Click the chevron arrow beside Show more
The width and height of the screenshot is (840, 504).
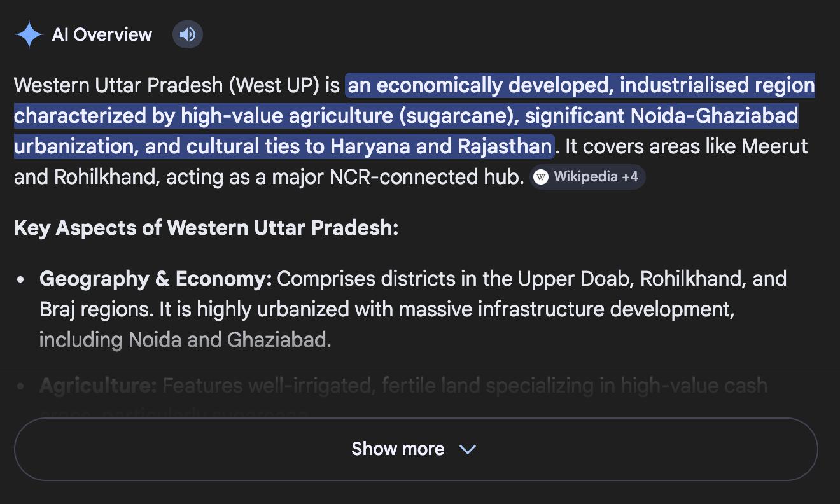[x=468, y=449]
